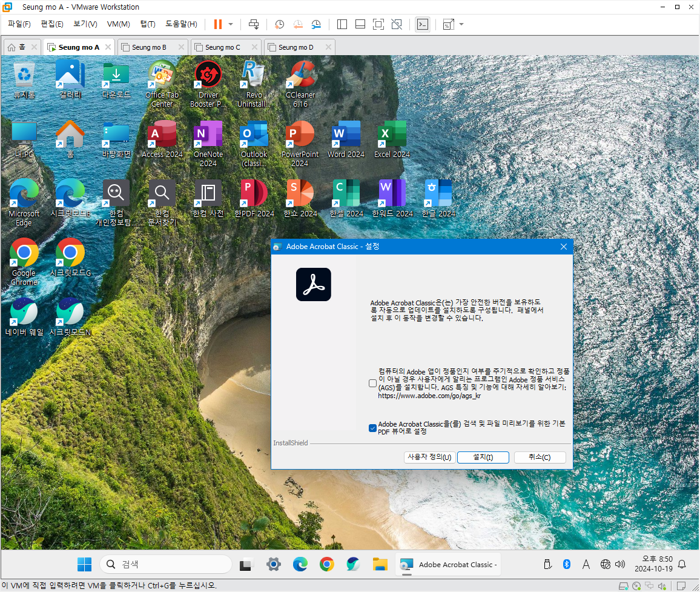Take a VM snapshot icon
The image size is (700, 592).
[x=280, y=24]
